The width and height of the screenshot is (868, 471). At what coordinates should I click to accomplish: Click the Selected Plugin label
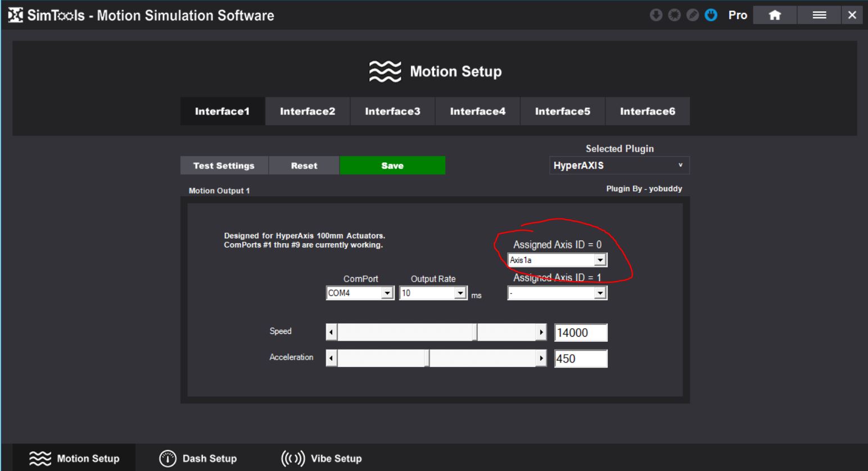(620, 148)
